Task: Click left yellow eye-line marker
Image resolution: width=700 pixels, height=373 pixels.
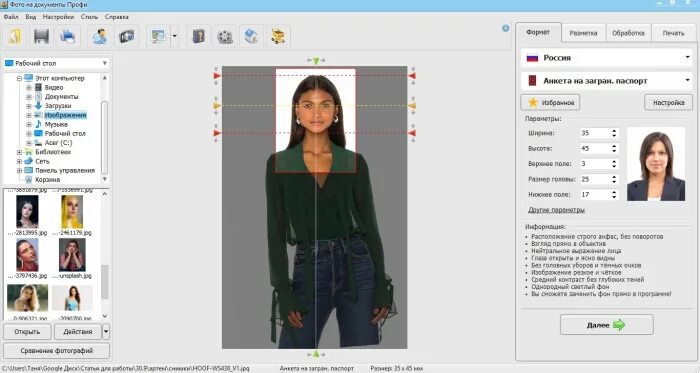Action: (217, 106)
